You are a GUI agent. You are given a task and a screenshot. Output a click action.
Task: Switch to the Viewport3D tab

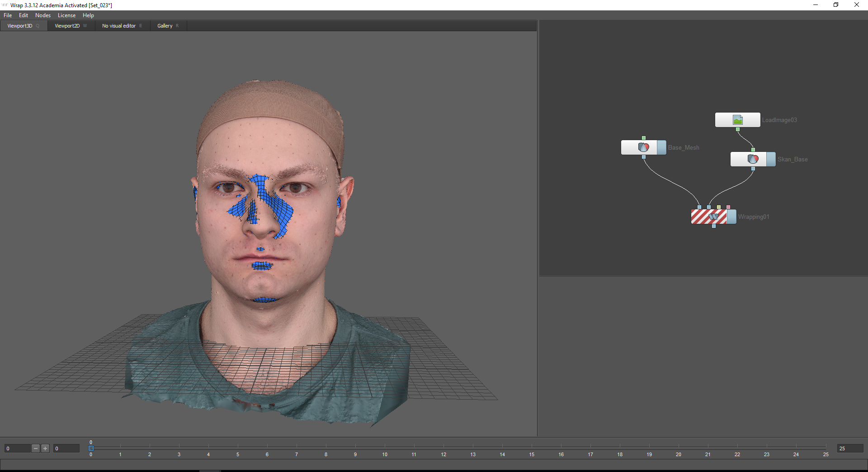(x=24, y=26)
